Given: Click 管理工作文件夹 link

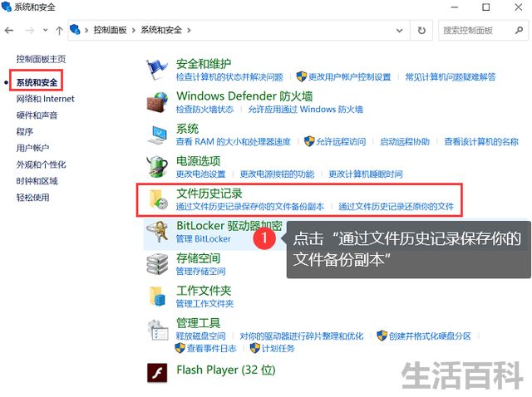Looking at the screenshot, I should click(204, 303).
